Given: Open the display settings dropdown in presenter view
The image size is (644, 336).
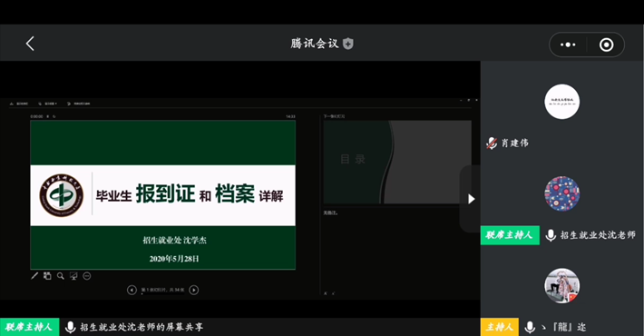Looking at the screenshot, I should pos(47,104).
